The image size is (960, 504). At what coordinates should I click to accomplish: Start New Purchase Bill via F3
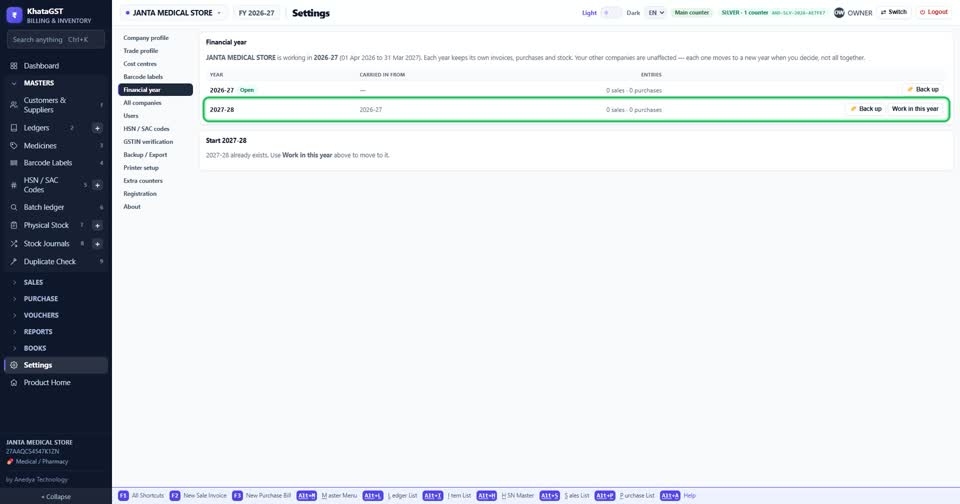coord(261,495)
